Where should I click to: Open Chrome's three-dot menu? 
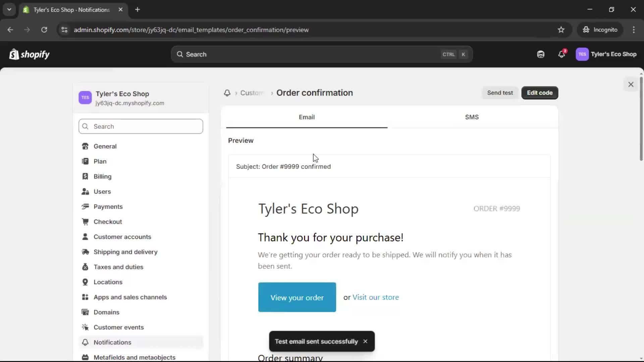coord(634,30)
